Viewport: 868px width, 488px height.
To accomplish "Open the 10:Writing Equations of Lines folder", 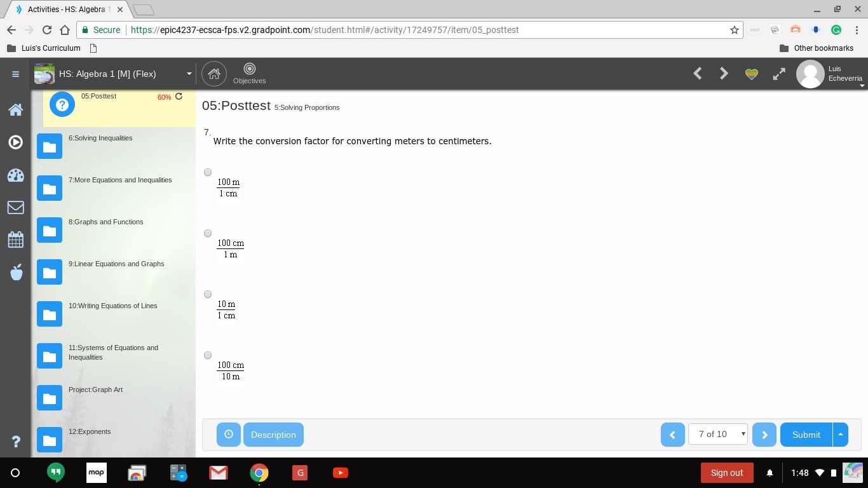I will pos(50,315).
